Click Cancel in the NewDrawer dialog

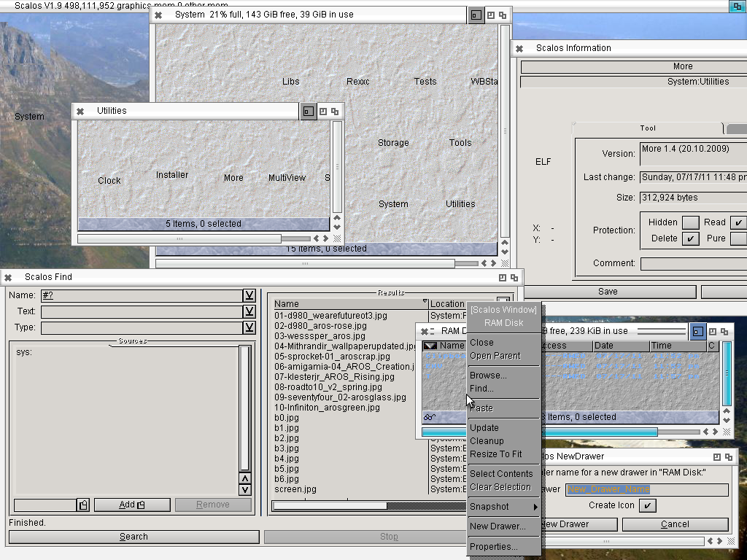675,524
